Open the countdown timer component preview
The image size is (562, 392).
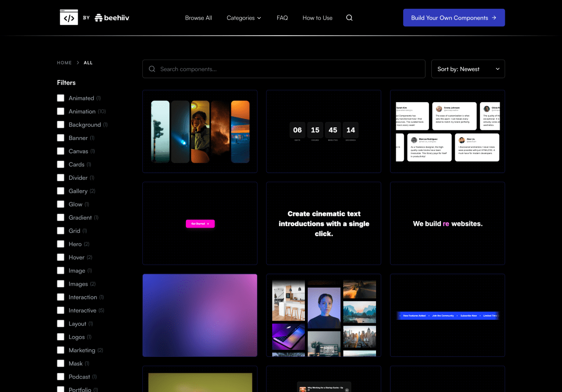click(x=324, y=131)
